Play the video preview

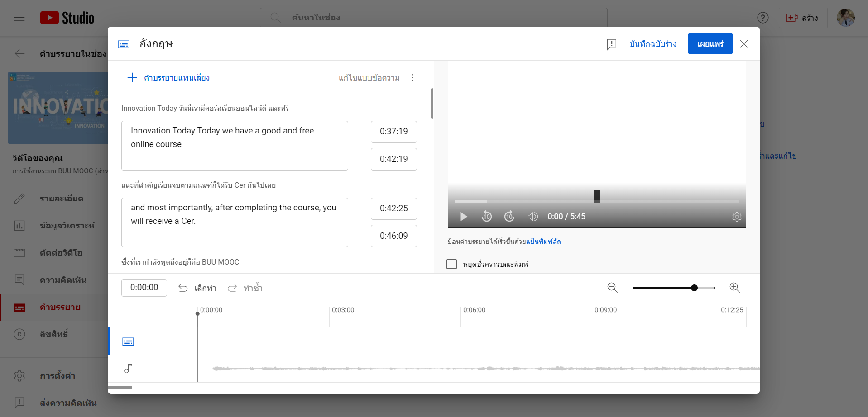tap(463, 217)
